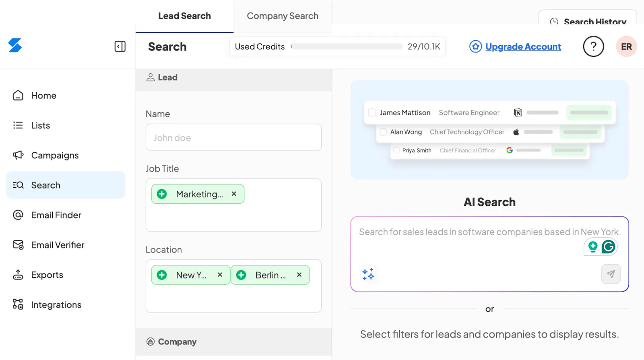Image resolution: width=644 pixels, height=360 pixels.
Task: Remove the Marketing job title tag
Action: pos(234,194)
